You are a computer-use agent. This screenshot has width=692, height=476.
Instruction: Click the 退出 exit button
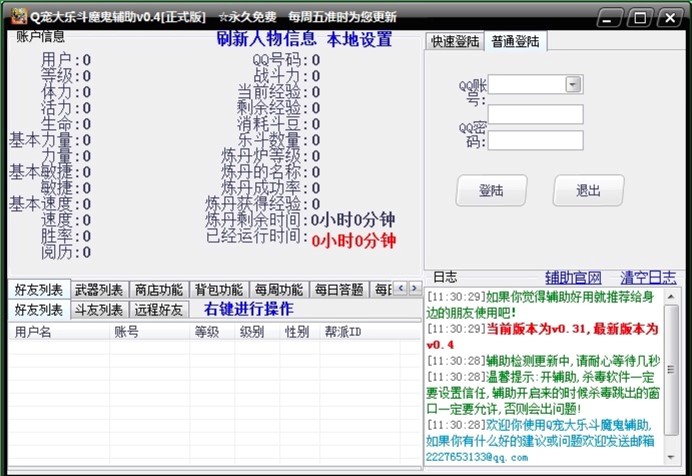[588, 191]
